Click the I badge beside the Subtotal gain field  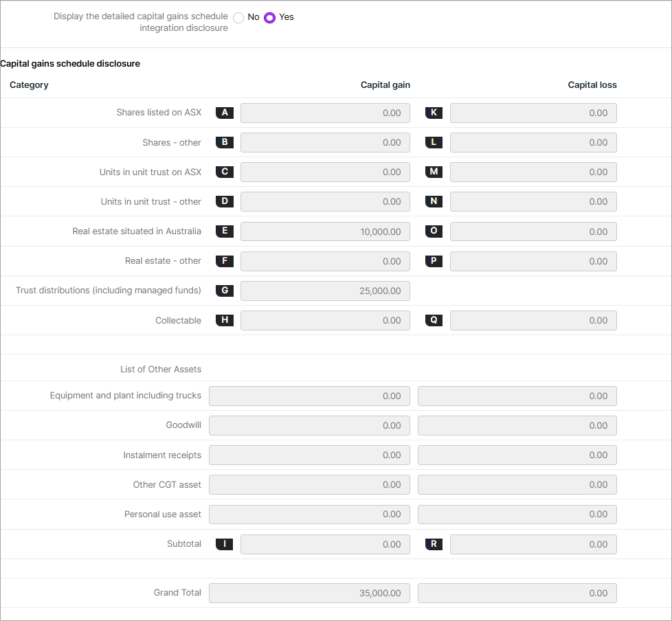225,544
